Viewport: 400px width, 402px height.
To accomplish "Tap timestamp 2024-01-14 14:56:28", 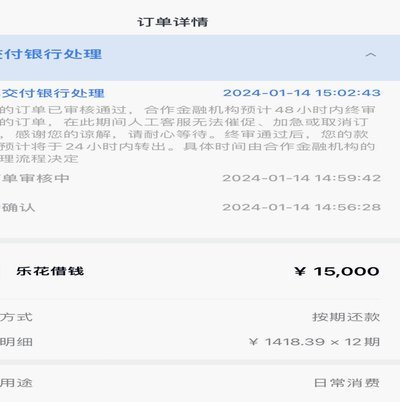I will 302,207.
